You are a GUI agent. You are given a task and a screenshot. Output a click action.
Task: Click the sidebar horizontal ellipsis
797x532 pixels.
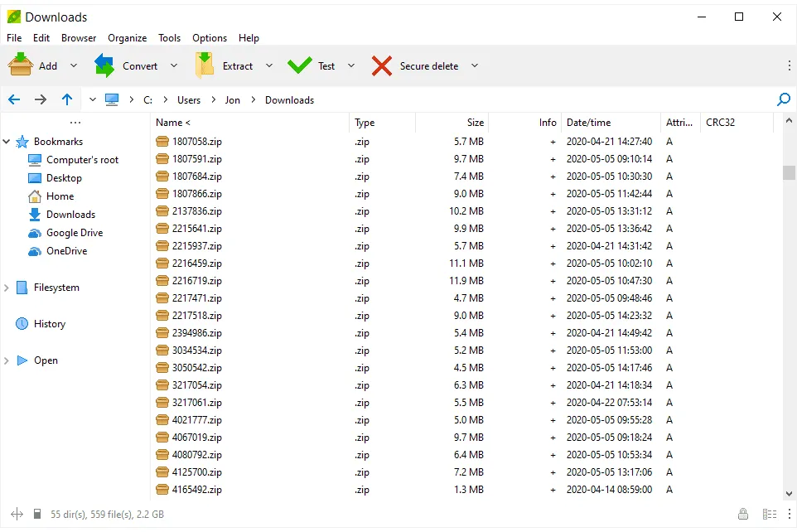click(75, 122)
